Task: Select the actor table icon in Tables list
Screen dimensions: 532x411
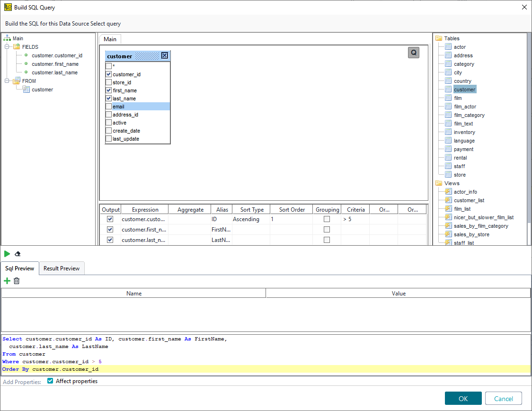Action: [449, 46]
